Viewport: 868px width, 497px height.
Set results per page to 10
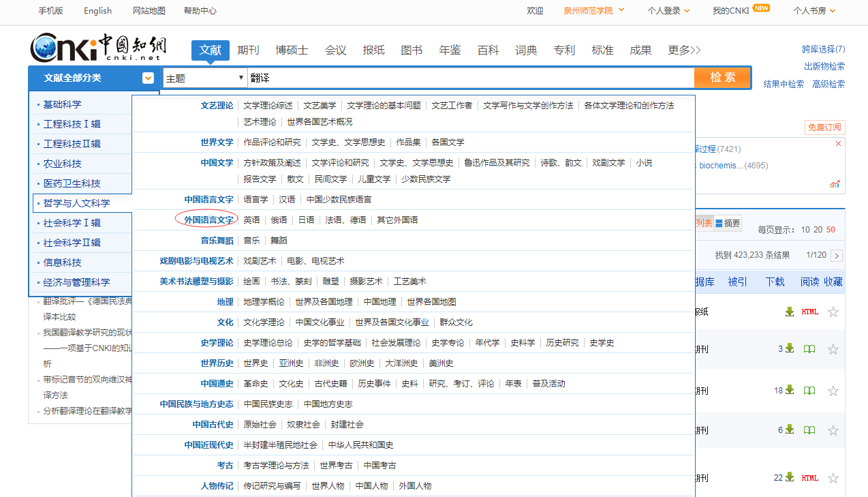click(805, 230)
